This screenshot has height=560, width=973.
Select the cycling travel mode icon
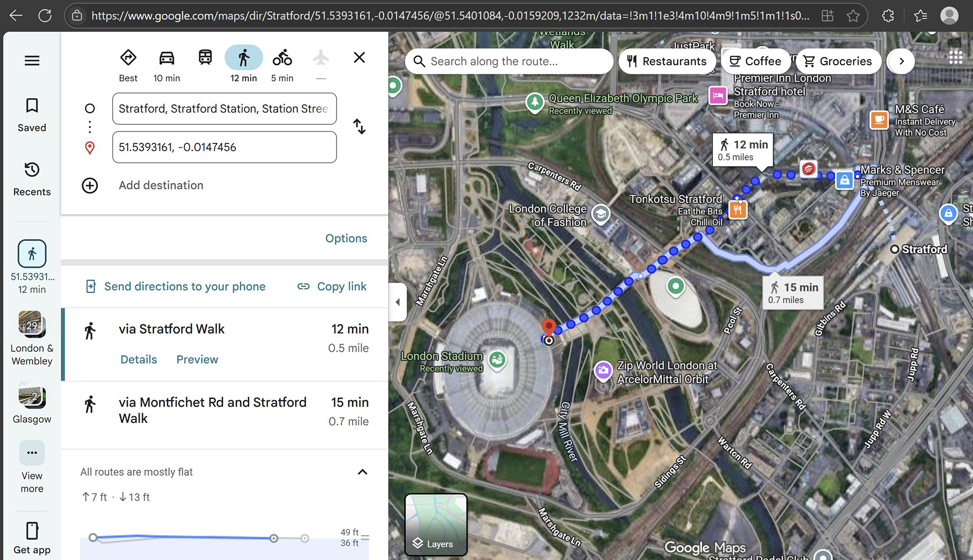pos(282,58)
